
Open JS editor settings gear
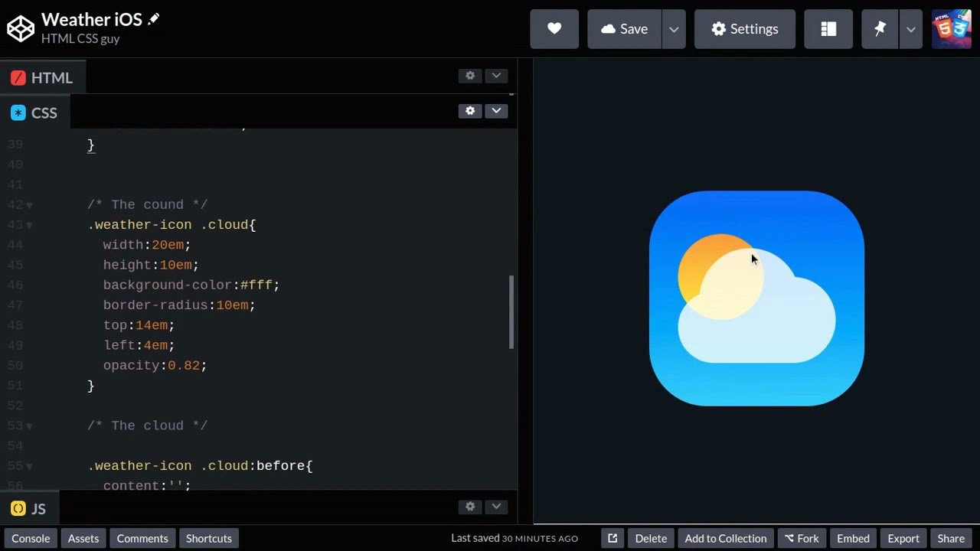click(470, 507)
